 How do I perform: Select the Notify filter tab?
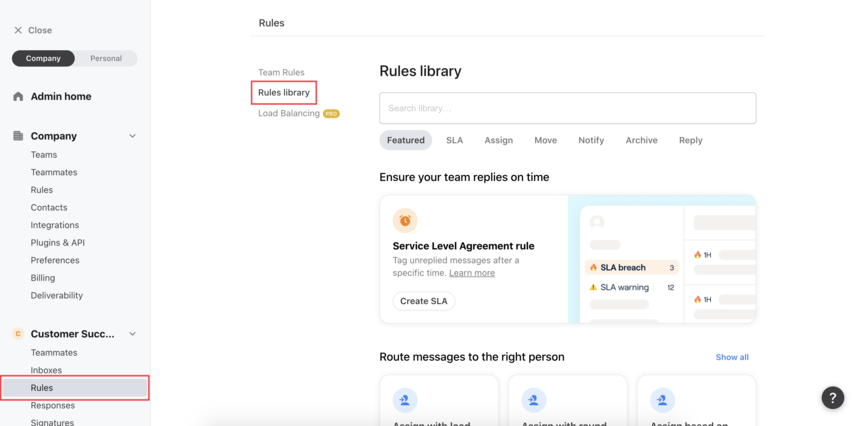coord(591,140)
